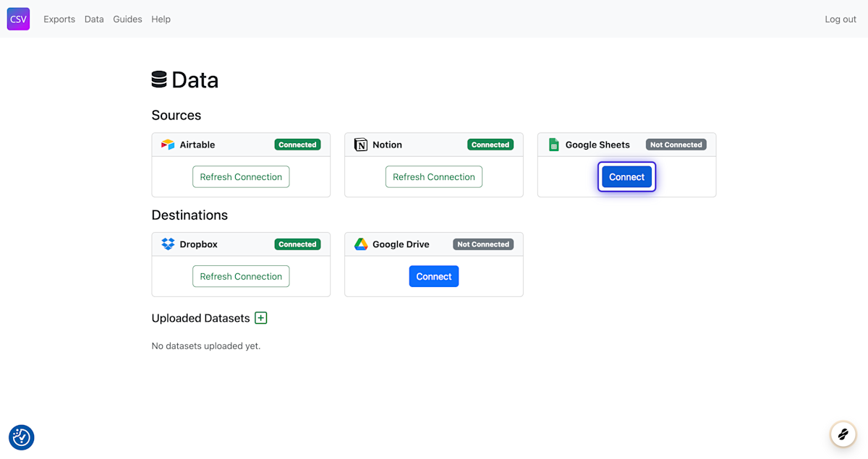Click the Connected badge on Dropbox
The width and height of the screenshot is (868, 459).
[297, 244]
